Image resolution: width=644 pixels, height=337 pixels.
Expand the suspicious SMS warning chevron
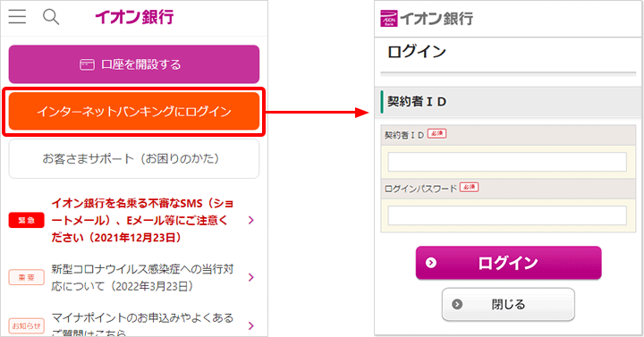251,221
